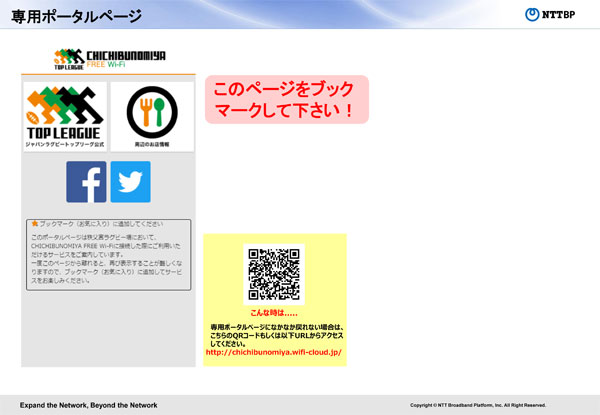Click the red 'こんな時は.....' heading
The width and height of the screenshot is (600, 415).
pyautogui.click(x=274, y=313)
